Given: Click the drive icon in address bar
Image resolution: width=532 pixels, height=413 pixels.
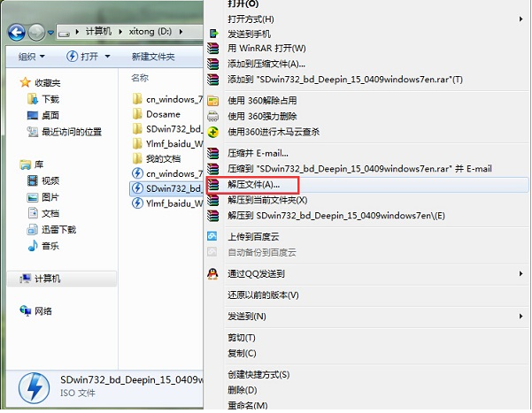Looking at the screenshot, I should (x=64, y=33).
